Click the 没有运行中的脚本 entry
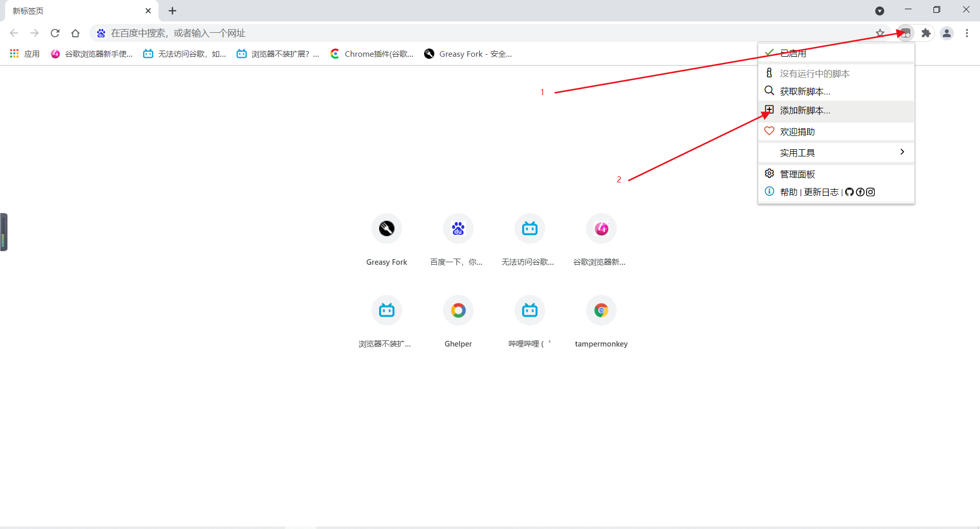980x529 pixels. point(836,73)
